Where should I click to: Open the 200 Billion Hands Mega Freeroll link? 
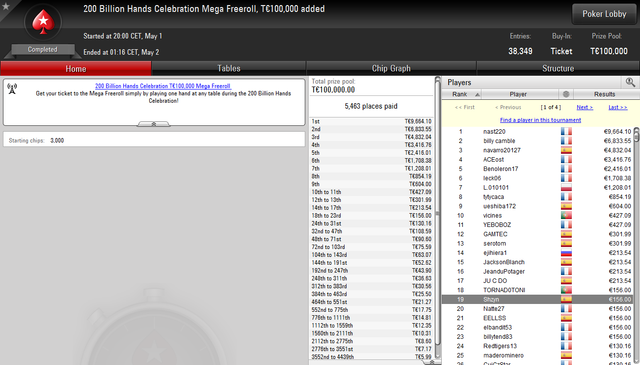coord(163,86)
